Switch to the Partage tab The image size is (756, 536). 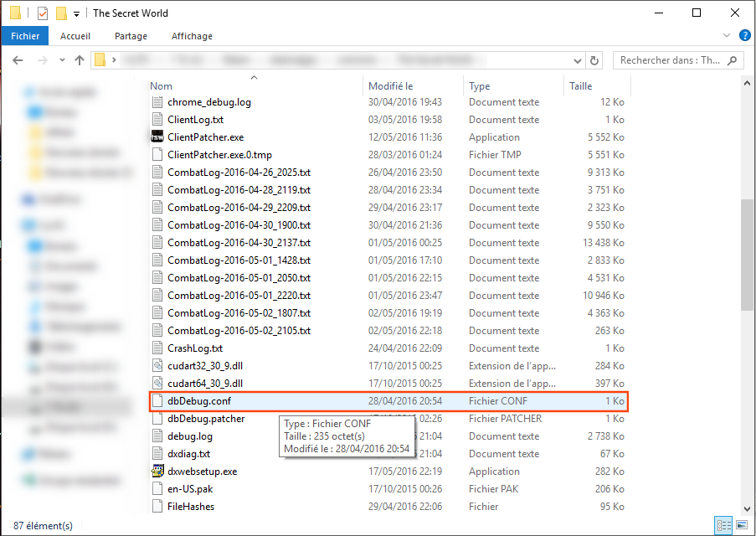click(x=131, y=36)
